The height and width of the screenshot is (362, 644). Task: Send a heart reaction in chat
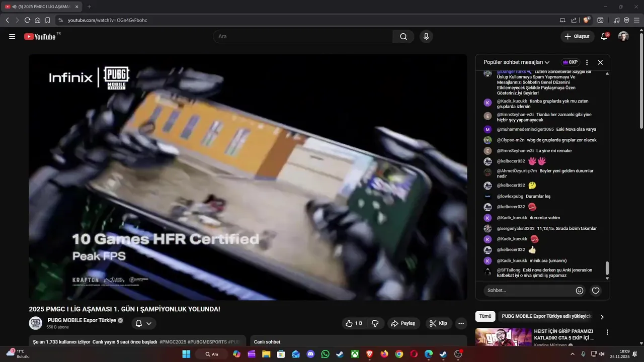596,290
